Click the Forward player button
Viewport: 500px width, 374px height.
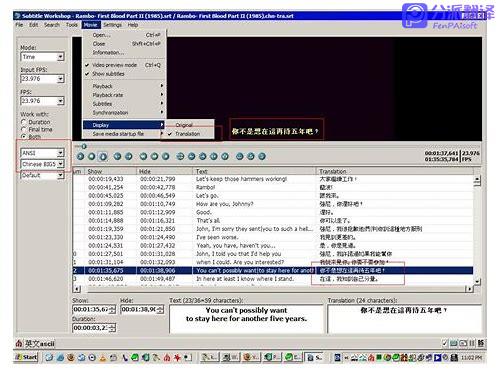point(154,156)
